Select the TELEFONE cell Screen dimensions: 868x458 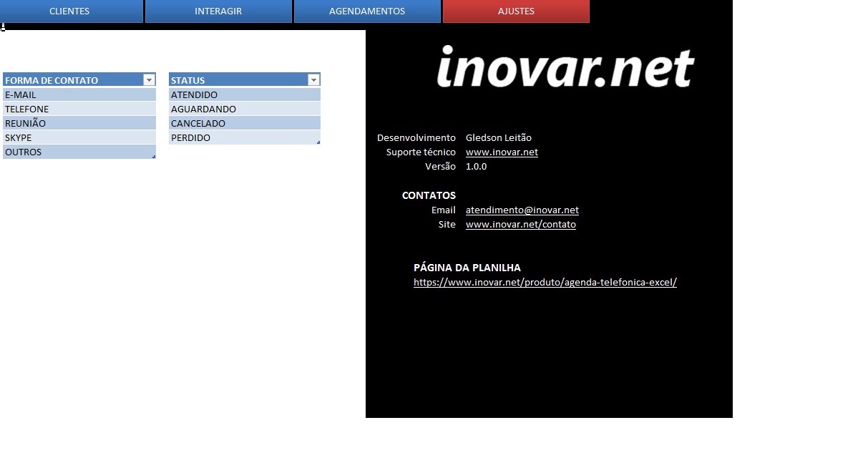click(79, 109)
